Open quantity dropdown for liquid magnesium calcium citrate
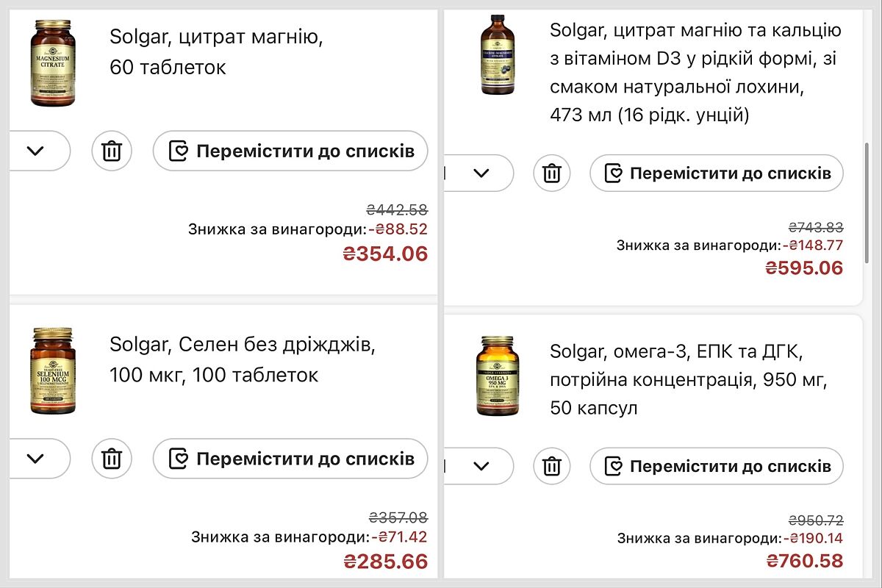 (x=481, y=173)
